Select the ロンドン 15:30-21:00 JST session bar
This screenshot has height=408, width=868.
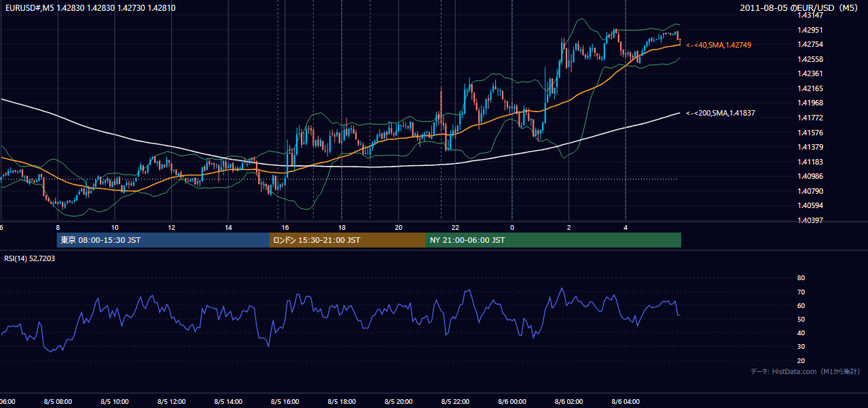pos(348,240)
